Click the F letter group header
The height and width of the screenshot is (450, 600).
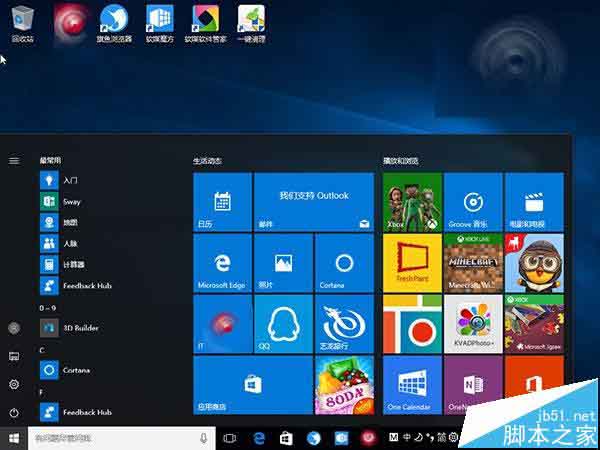pyautogui.click(x=41, y=392)
